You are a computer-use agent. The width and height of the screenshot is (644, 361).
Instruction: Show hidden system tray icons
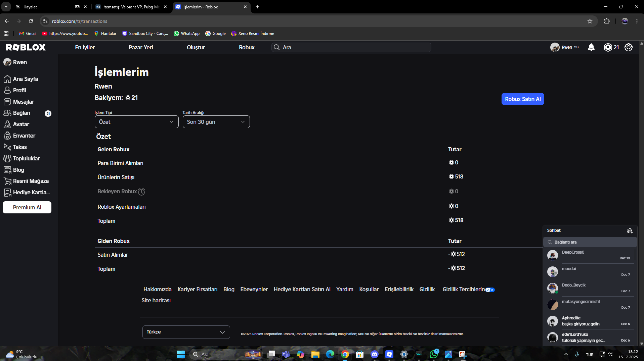(566, 354)
